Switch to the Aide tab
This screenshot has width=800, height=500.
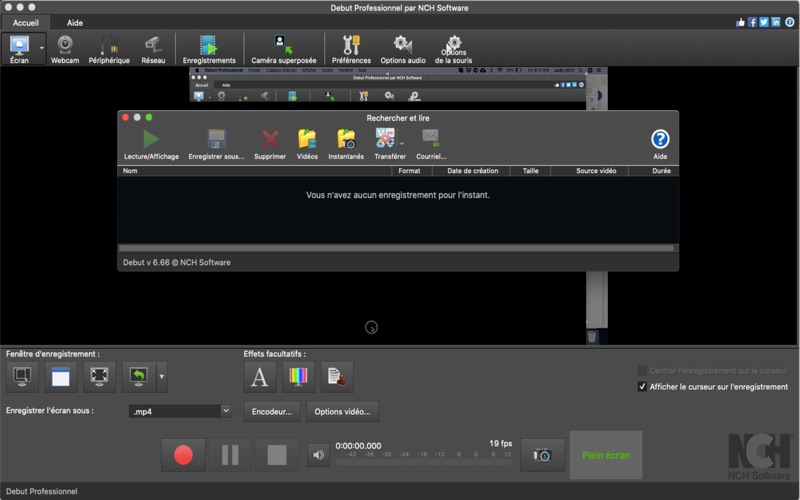(74, 22)
